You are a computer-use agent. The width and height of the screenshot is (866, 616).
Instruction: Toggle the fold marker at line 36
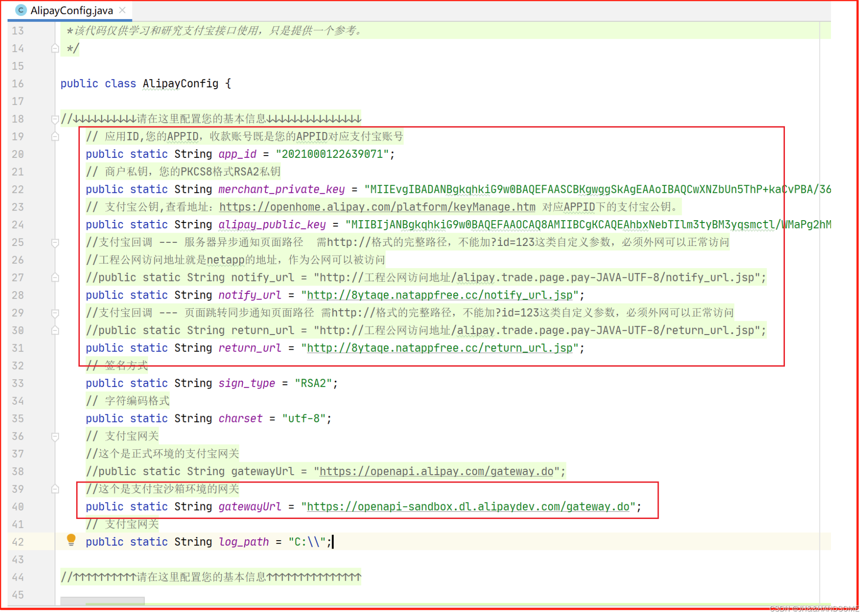(55, 437)
